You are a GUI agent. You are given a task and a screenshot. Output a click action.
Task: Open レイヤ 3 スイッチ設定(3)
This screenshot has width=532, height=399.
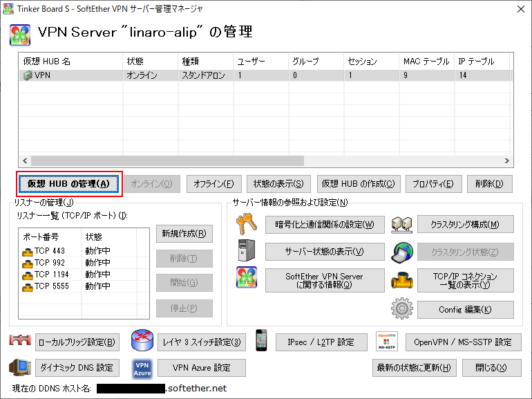coord(202,342)
